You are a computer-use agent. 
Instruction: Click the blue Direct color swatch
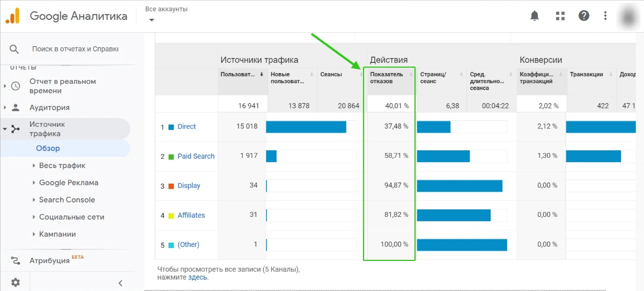pos(171,127)
